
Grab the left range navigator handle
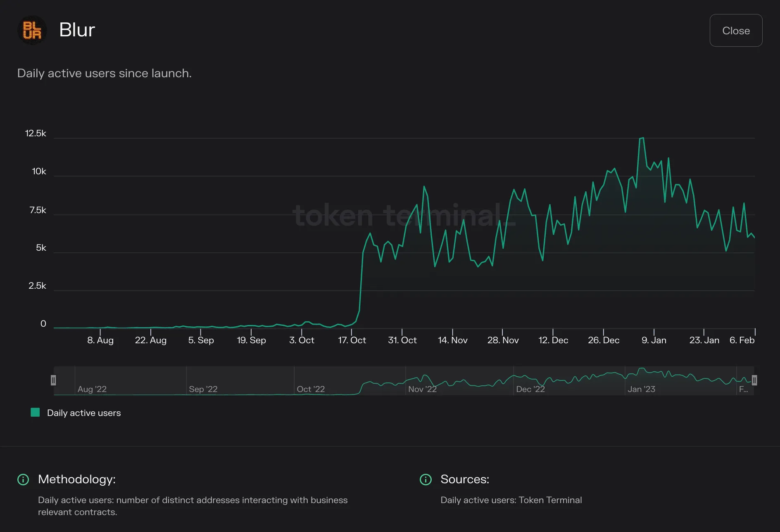pyautogui.click(x=53, y=380)
